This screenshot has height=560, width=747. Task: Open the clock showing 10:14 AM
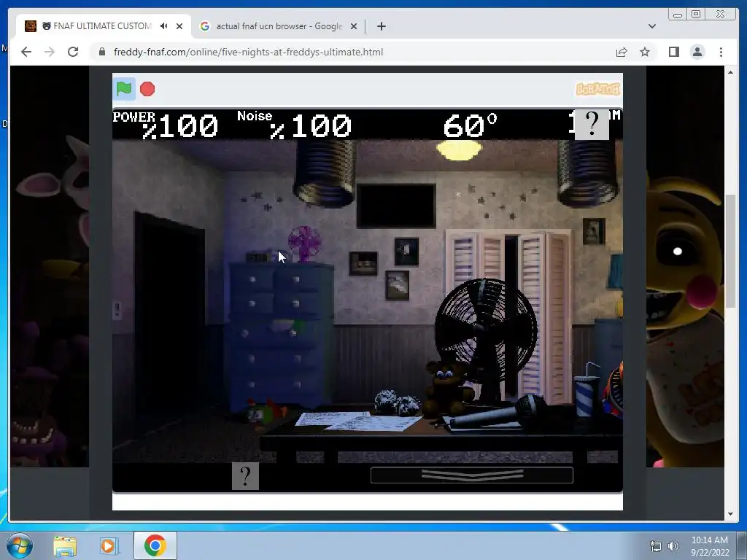pyautogui.click(x=709, y=545)
